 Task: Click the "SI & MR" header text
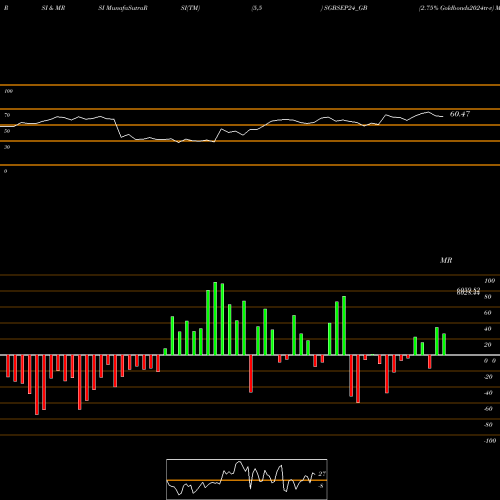point(53,8)
